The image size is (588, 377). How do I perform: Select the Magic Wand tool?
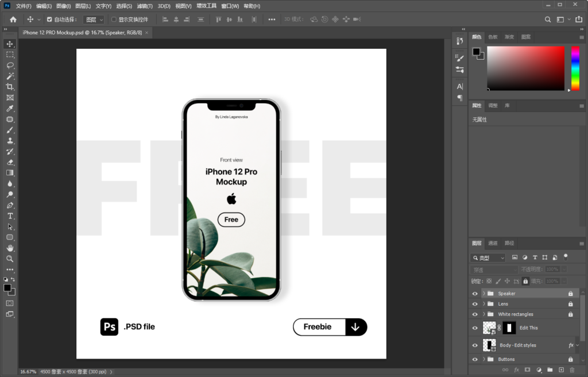point(10,76)
